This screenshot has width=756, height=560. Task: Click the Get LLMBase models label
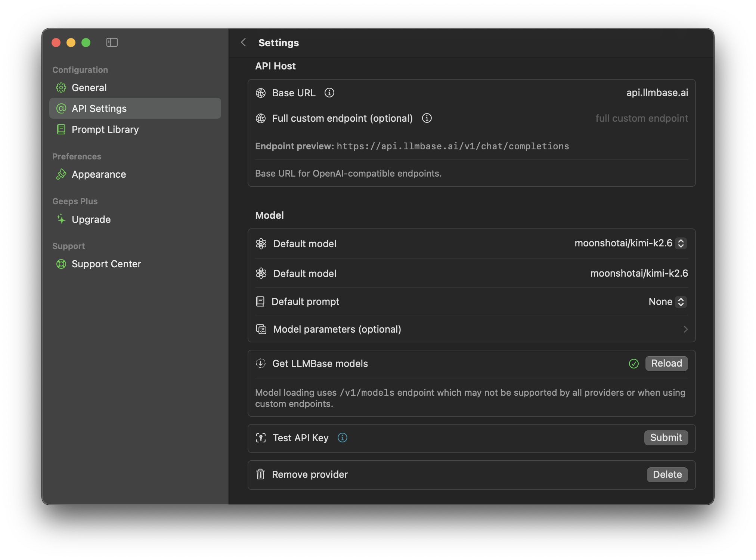point(320,364)
